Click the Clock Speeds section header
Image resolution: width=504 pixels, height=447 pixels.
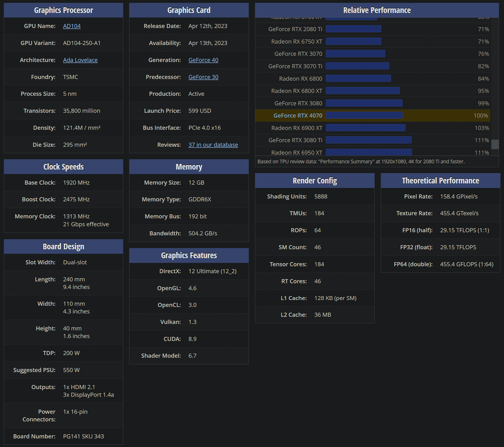click(x=63, y=167)
